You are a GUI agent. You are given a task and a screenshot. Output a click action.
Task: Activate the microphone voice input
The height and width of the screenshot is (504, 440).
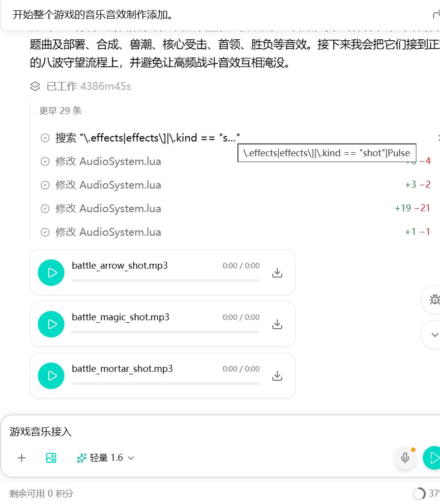(405, 458)
